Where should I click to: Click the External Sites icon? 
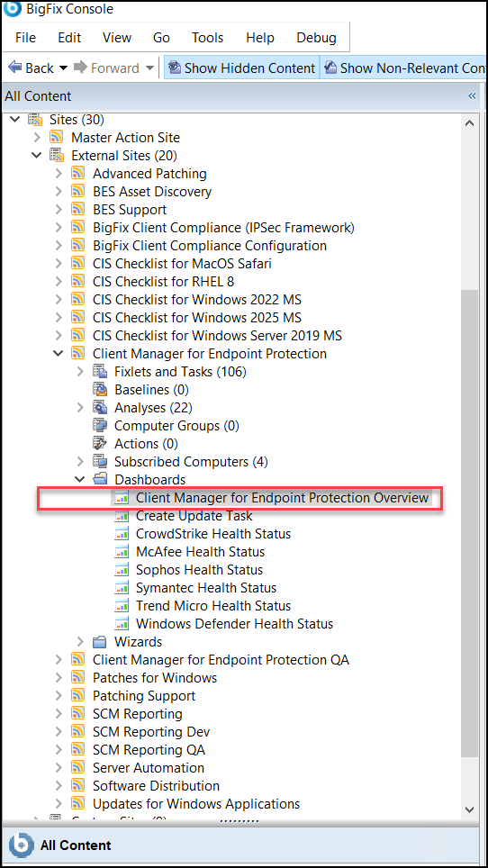point(56,156)
